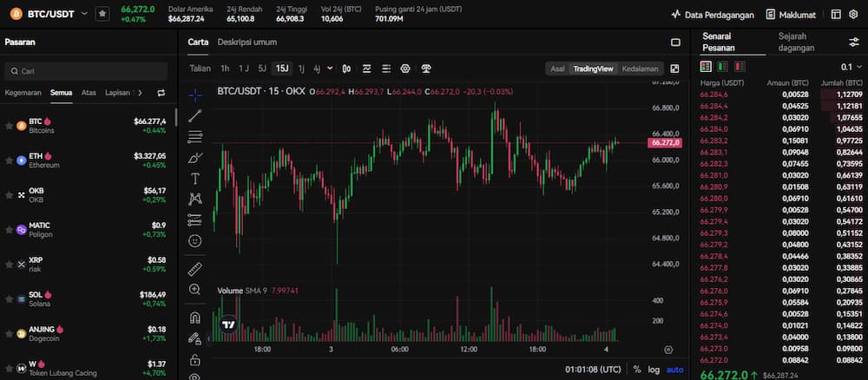Viewport: 868px width, 380px height.
Task: Open the chart time axis settings icon
Action: (668, 350)
